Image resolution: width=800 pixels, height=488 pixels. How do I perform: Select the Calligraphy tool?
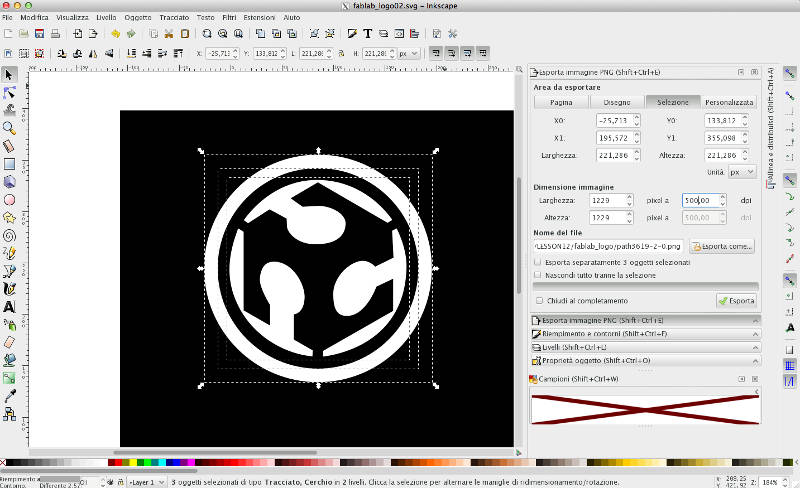[9, 289]
